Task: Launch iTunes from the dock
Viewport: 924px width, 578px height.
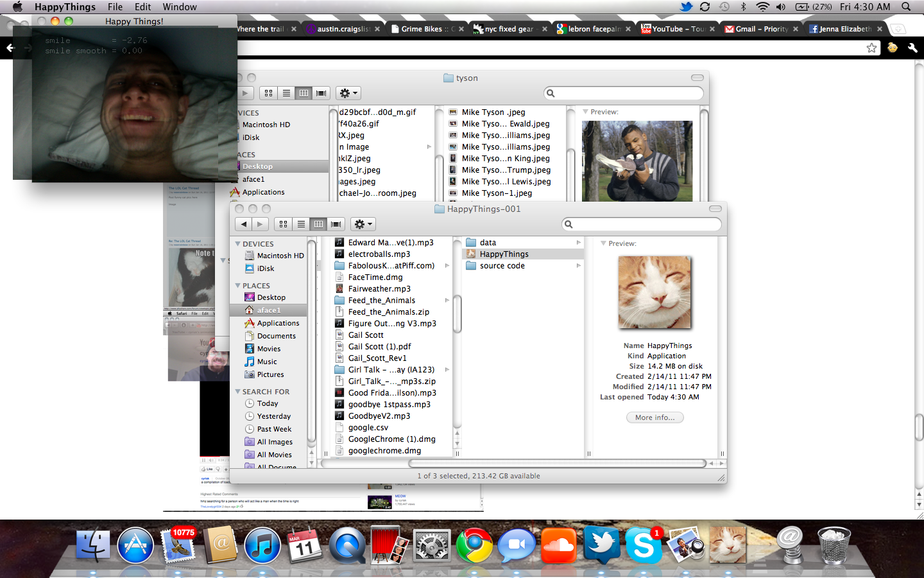Action: coord(262,546)
